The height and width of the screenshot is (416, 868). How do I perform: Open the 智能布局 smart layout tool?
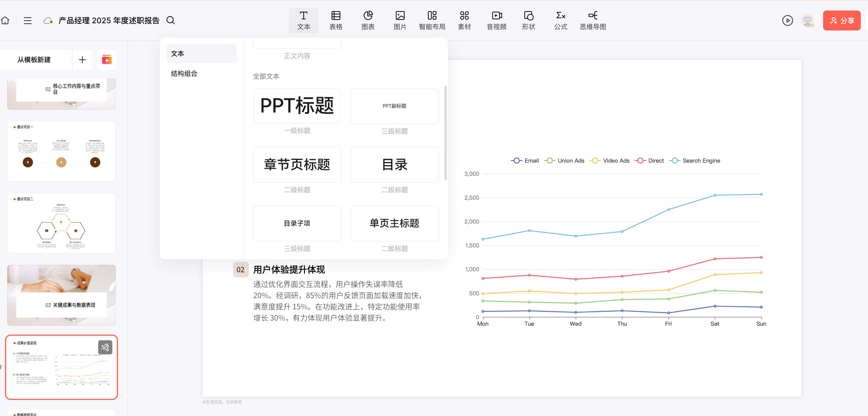point(432,20)
